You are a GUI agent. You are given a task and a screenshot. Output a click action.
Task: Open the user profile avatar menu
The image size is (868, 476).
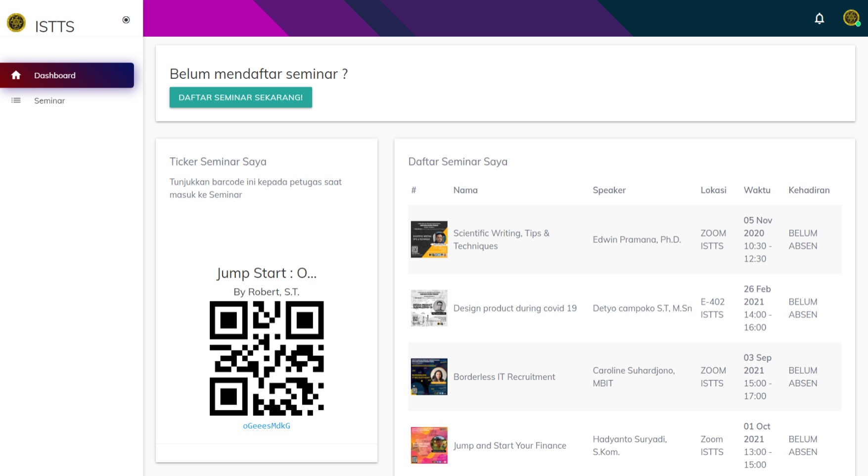[851, 18]
